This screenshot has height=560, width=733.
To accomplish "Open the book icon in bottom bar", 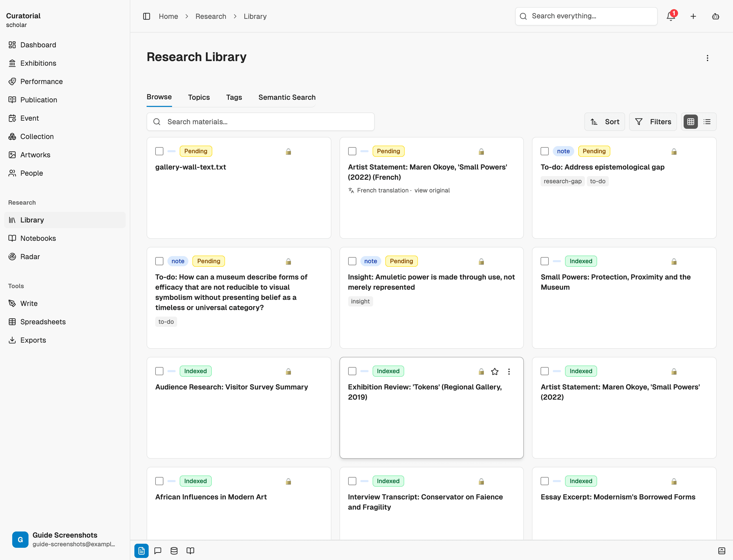I will [190, 551].
